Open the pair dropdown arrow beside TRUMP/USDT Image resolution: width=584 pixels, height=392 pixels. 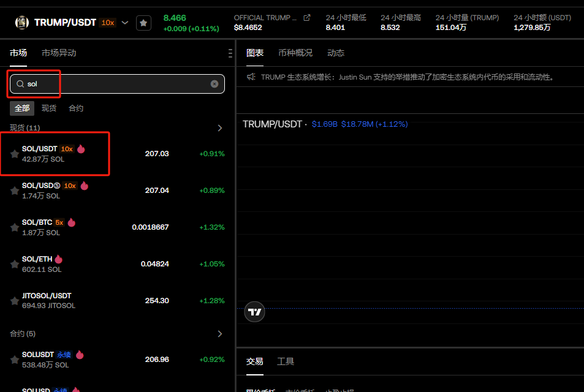(125, 23)
